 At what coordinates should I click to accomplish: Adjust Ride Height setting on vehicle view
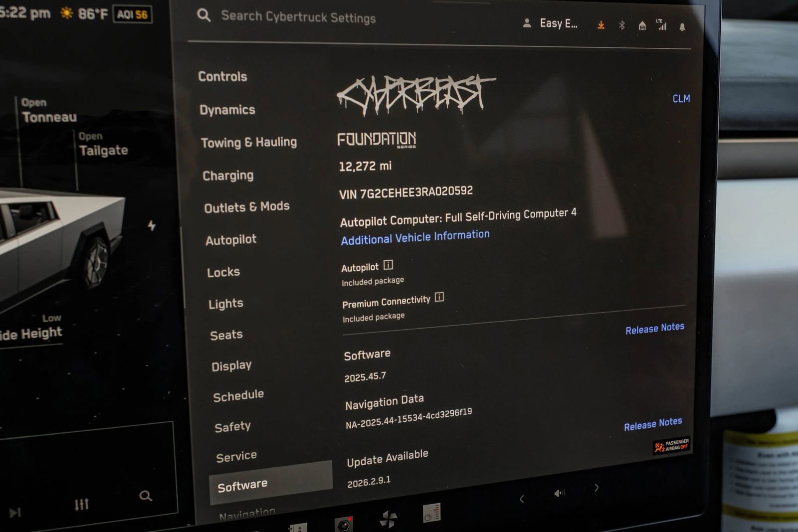(x=31, y=328)
